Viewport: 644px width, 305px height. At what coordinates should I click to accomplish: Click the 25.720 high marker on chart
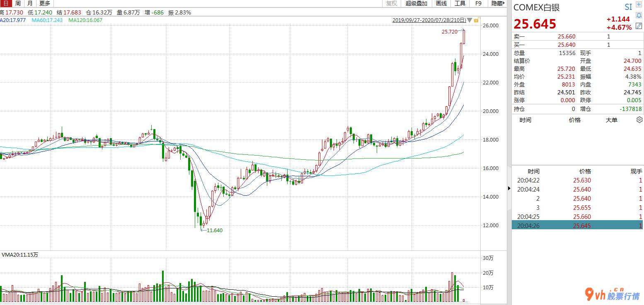(450, 31)
